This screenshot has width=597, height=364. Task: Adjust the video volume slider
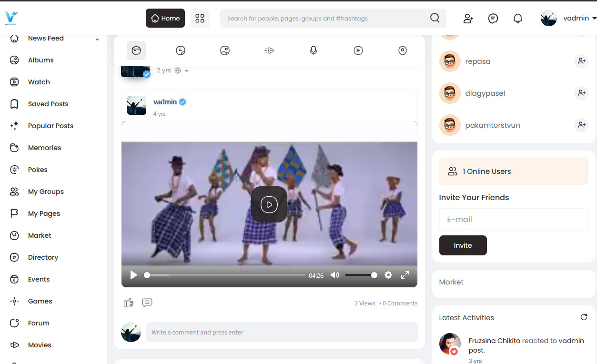pyautogui.click(x=361, y=275)
